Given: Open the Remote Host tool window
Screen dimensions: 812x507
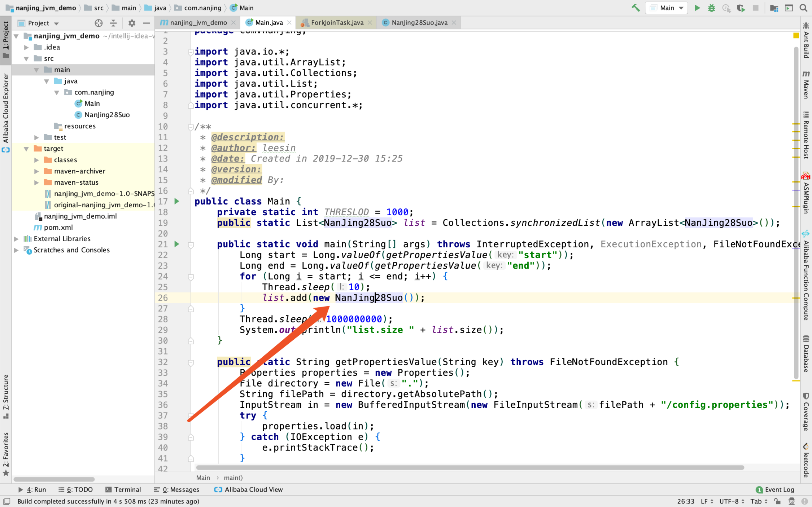Looking at the screenshot, I should (806, 135).
